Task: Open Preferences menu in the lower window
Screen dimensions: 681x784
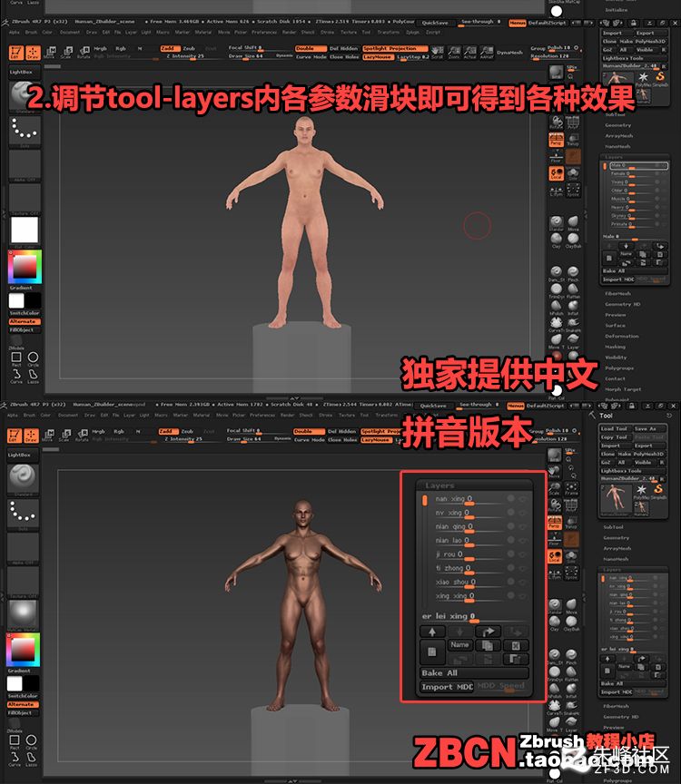Action: pyautogui.click(x=262, y=415)
